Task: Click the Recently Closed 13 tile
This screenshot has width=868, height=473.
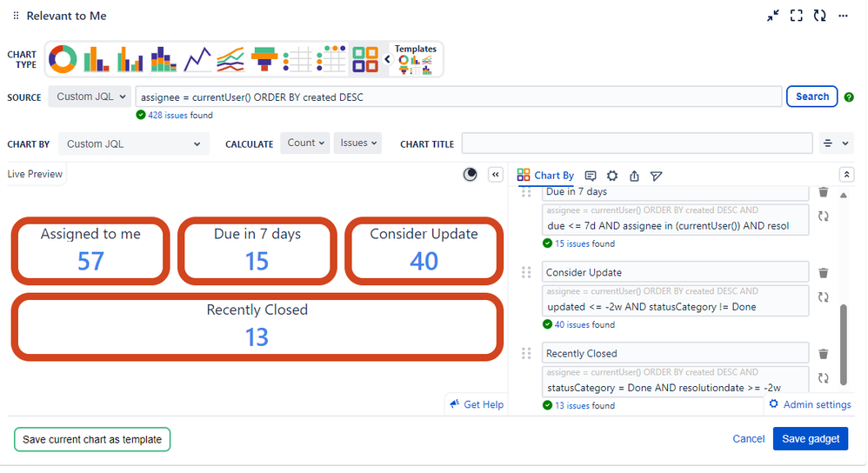Action: 257,326
